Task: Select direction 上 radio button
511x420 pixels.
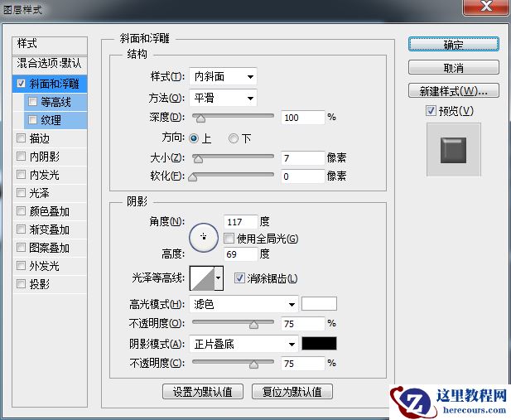Action: click(x=194, y=138)
